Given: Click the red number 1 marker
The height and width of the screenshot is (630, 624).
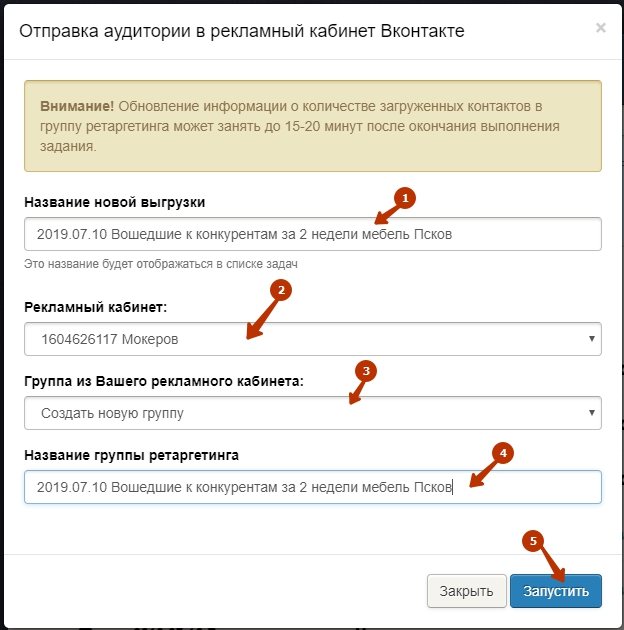Looking at the screenshot, I should tap(405, 198).
